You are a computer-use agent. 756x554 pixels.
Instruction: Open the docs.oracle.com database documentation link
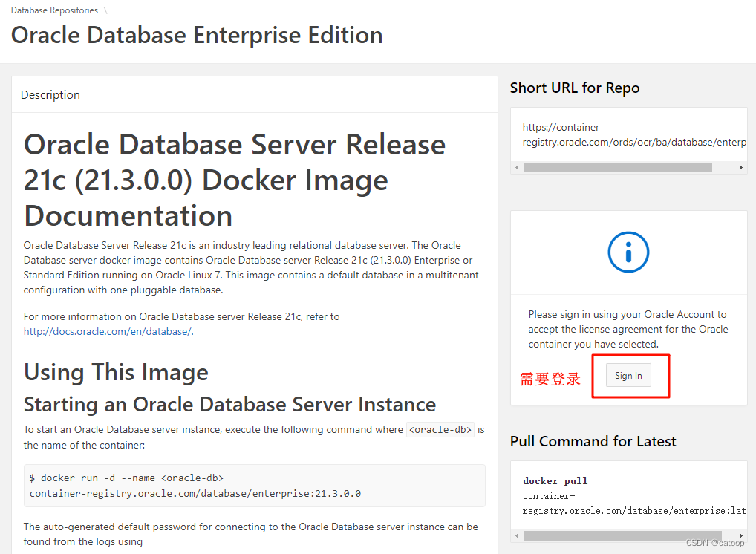pyautogui.click(x=106, y=331)
